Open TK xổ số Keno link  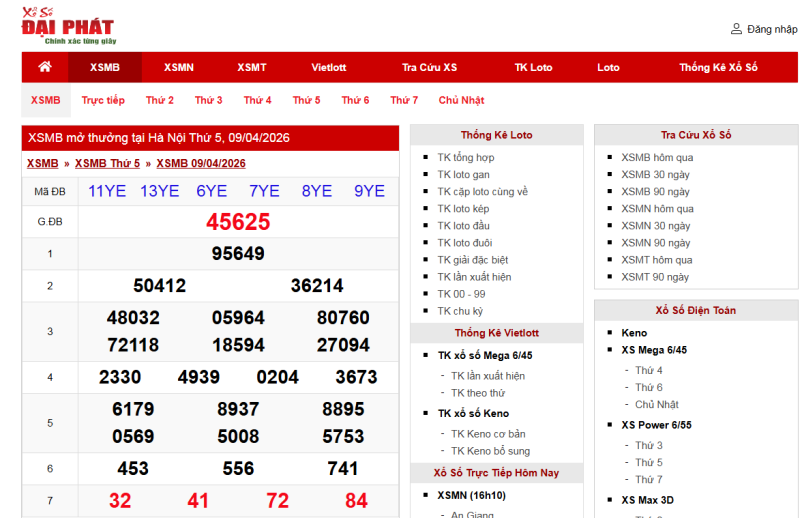(x=474, y=413)
